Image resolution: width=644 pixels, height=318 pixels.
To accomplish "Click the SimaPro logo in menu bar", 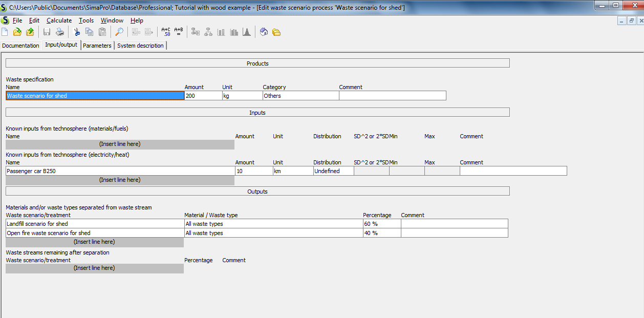I will coord(5,20).
